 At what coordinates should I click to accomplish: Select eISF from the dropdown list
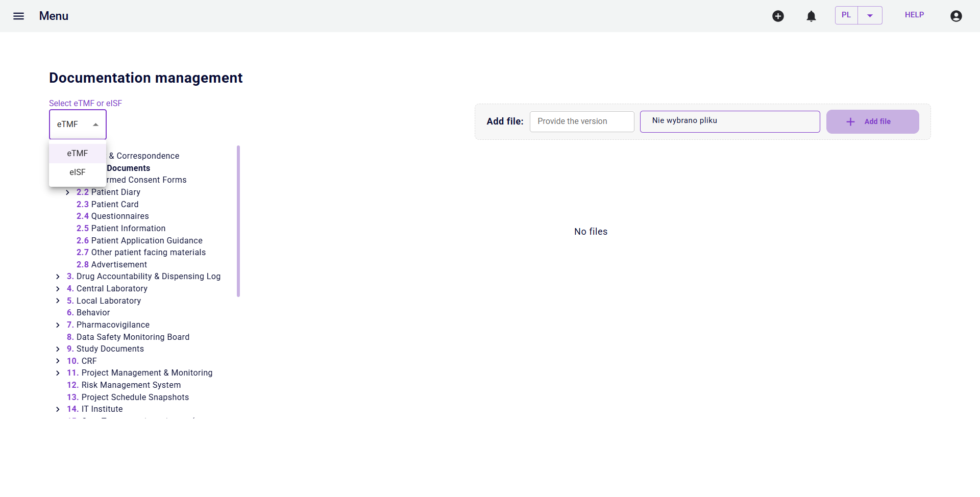[x=78, y=172]
